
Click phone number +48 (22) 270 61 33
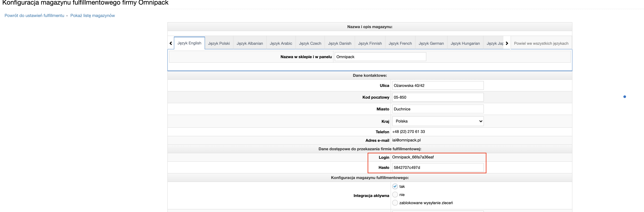408,132
